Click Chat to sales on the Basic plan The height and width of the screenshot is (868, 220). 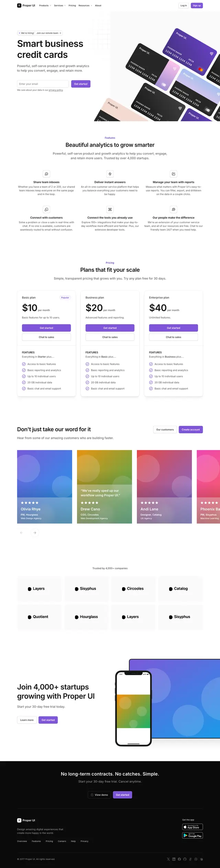coord(46,337)
